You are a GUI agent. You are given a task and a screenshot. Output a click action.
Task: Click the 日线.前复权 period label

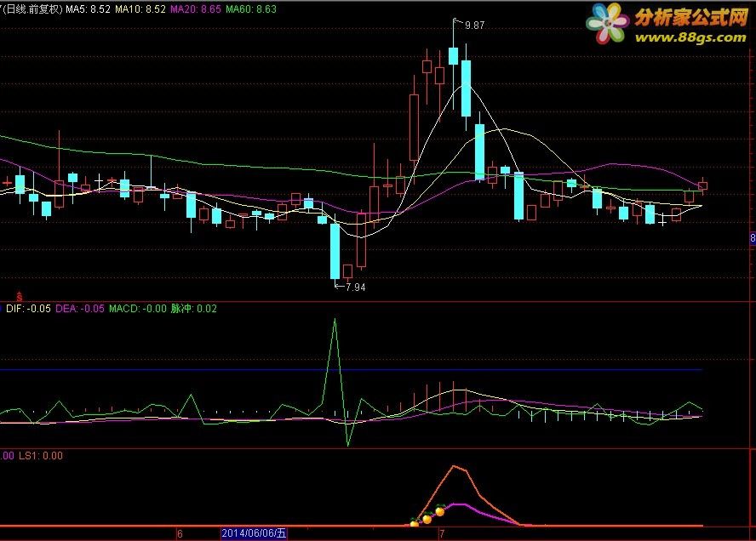[31, 9]
